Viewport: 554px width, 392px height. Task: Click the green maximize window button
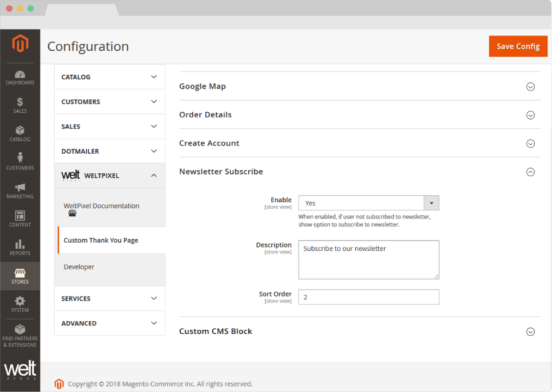[x=31, y=9]
